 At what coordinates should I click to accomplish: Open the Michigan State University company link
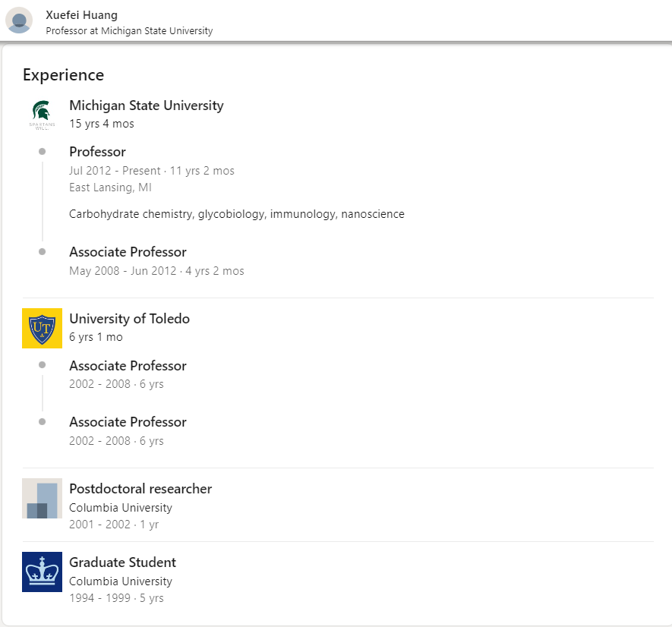pyautogui.click(x=146, y=106)
